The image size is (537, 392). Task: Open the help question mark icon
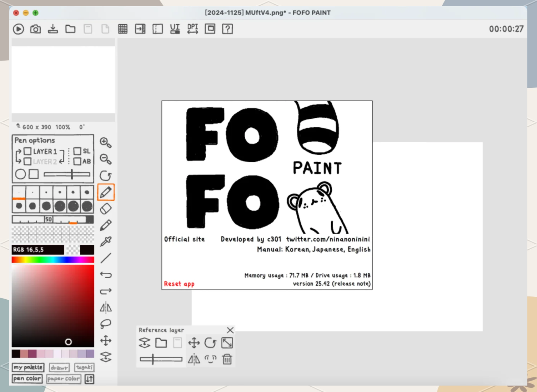227,29
